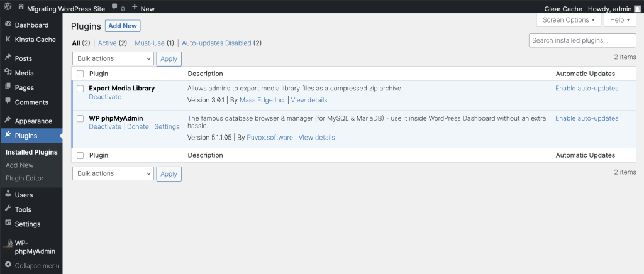The width and height of the screenshot is (644, 274).
Task: Click the Dashboard gauge icon
Action: [8, 25]
